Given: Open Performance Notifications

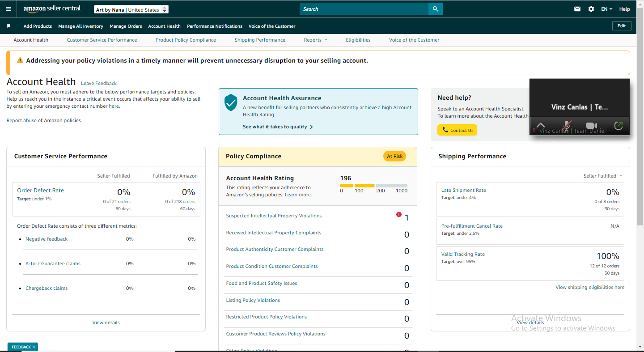Looking at the screenshot, I should 215,26.
